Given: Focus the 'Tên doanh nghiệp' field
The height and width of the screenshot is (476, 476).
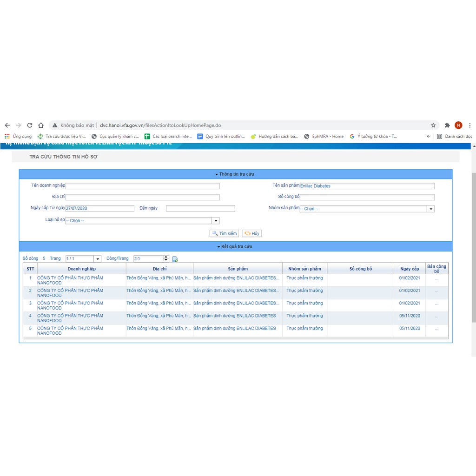Looking at the screenshot, I should (142, 186).
